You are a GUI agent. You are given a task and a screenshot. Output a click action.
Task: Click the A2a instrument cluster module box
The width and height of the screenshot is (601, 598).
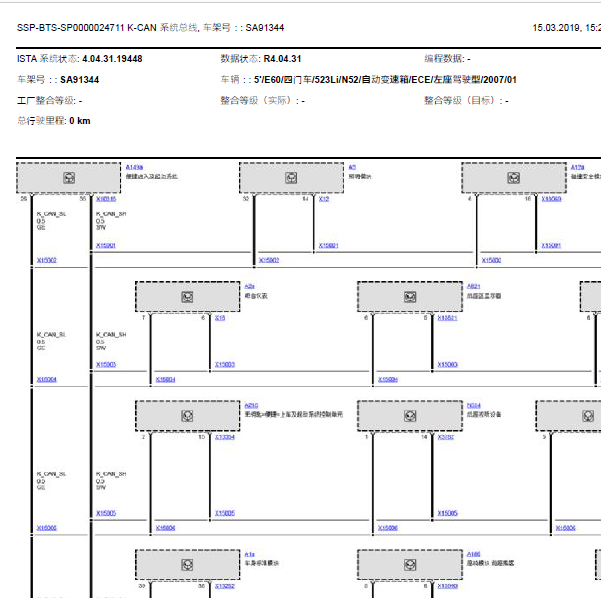pos(188,297)
